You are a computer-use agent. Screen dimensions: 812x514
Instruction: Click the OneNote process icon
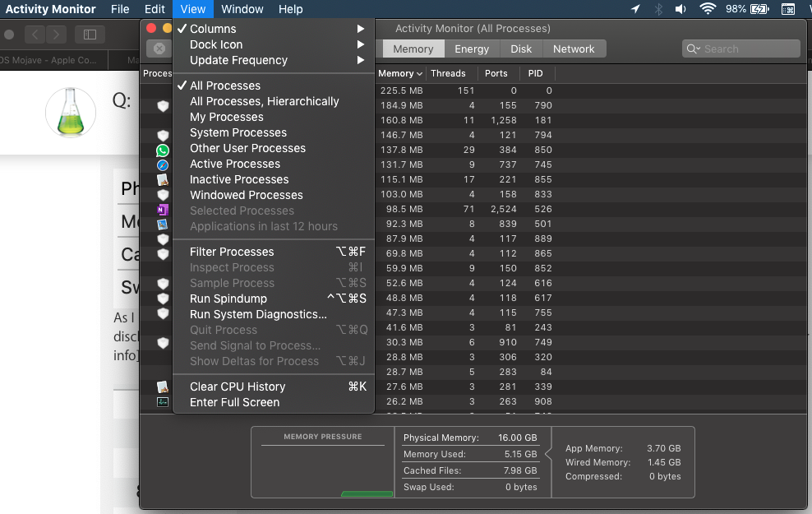[x=163, y=210]
